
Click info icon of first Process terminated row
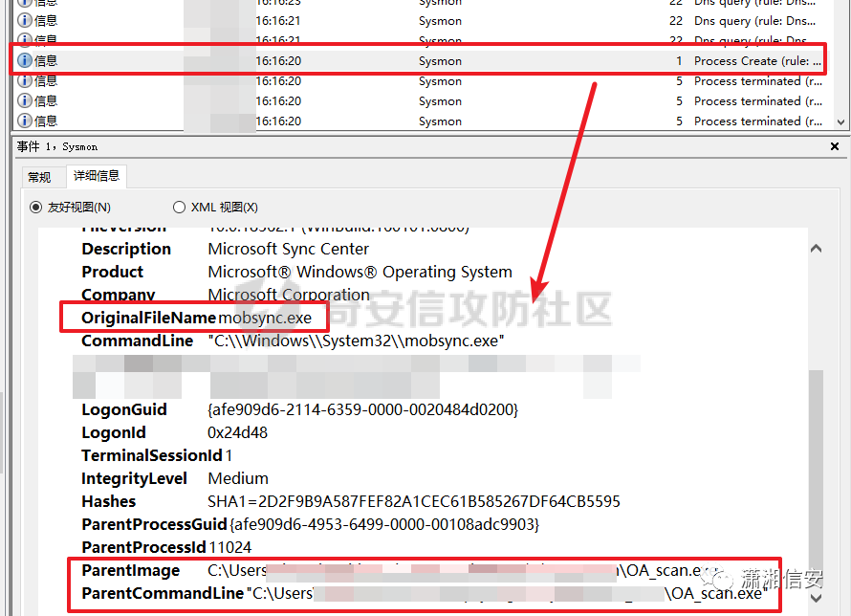point(25,81)
